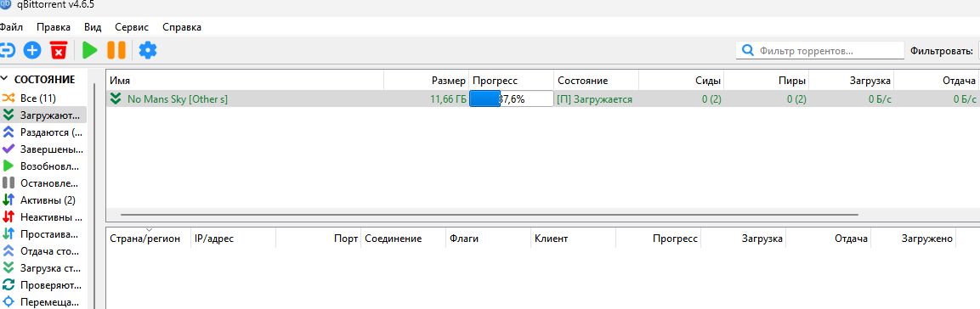The height and width of the screenshot is (309, 980).
Task: Select the Активны (2) filter
Action: tap(42, 200)
